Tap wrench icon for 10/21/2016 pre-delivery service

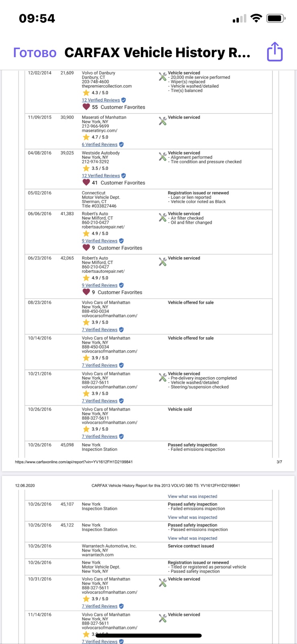pos(162,378)
